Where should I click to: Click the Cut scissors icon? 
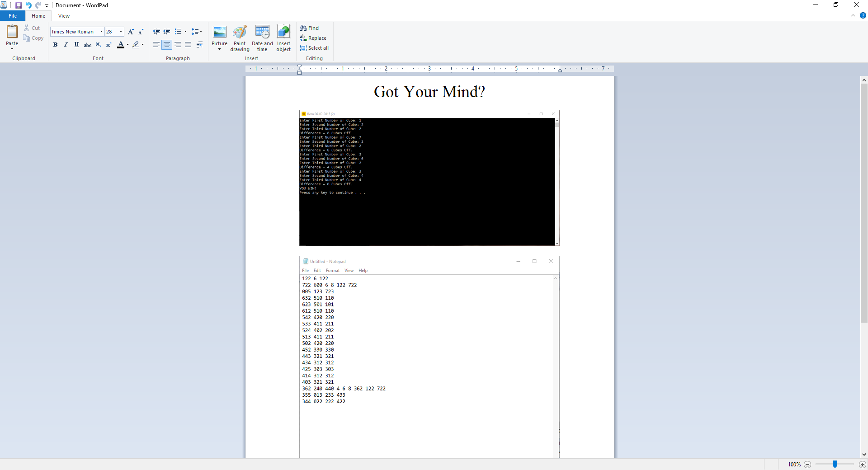[x=27, y=28]
